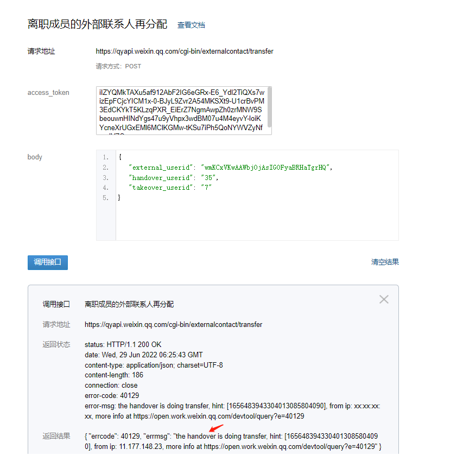
Task: Click the request URL under 请求地址 at top
Action: pyautogui.click(x=185, y=52)
